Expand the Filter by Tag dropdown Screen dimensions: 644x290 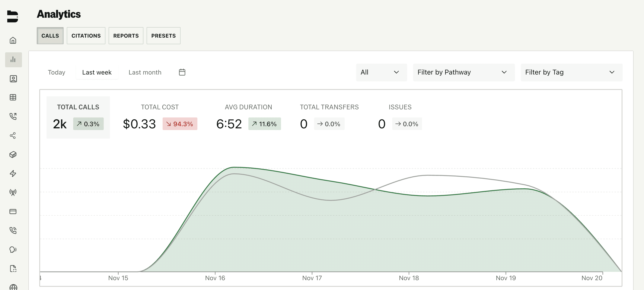(571, 72)
